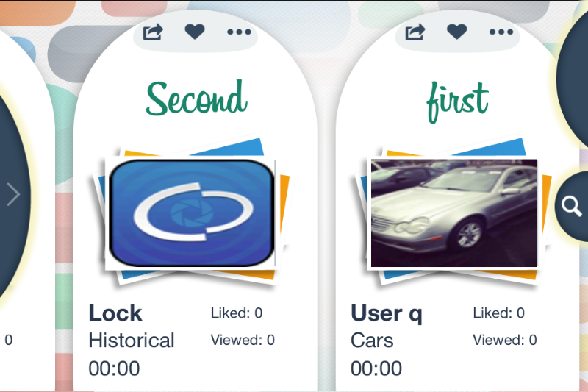Like the Second album with heart
Screen dimensions: 588x392
195,32
